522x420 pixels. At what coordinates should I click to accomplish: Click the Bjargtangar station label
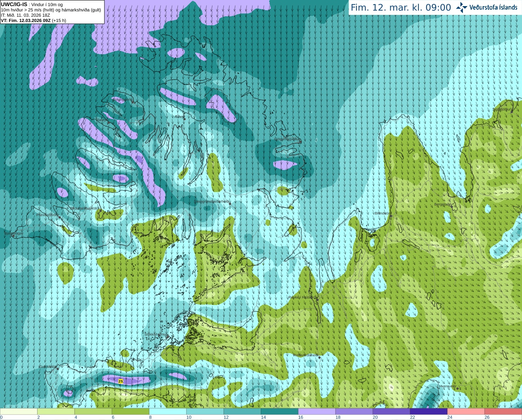[x=14, y=233]
